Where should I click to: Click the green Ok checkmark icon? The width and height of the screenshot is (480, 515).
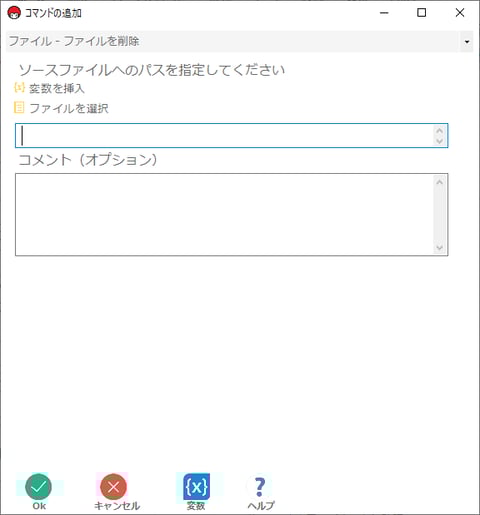pos(38,487)
